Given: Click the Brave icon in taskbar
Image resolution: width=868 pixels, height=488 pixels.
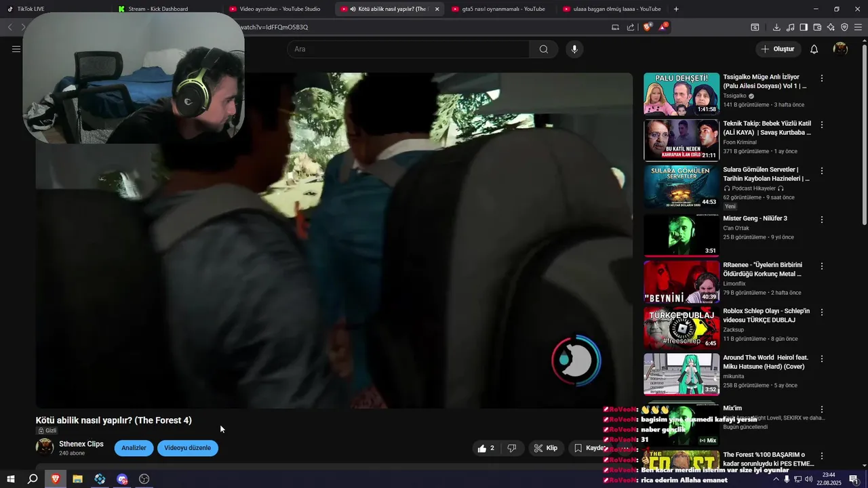Looking at the screenshot, I should [x=56, y=479].
